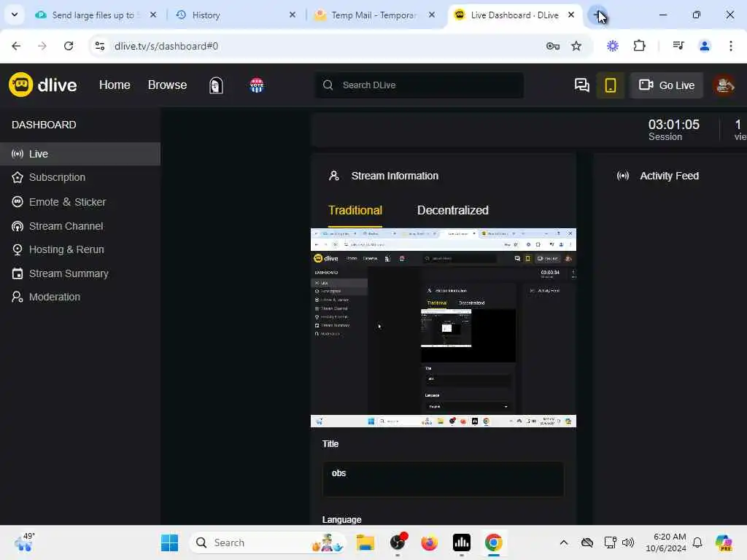Click the star icon beside Subscription
The image size is (747, 560).
coord(18,177)
